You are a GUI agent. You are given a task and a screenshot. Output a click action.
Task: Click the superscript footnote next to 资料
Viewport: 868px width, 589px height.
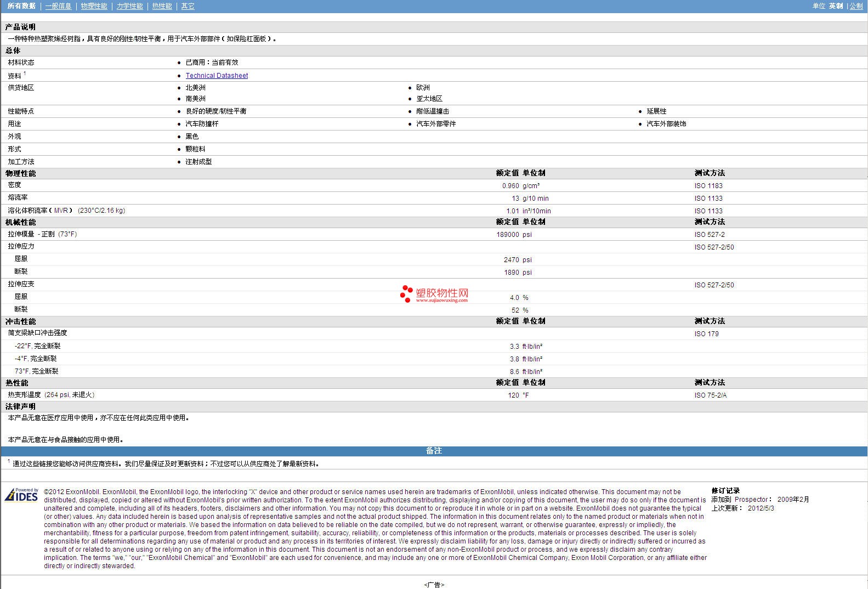point(25,73)
